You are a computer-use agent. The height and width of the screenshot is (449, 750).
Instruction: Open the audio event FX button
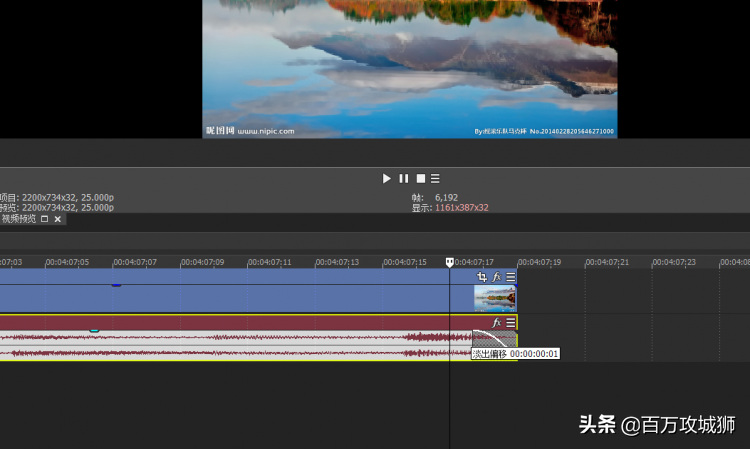click(496, 323)
